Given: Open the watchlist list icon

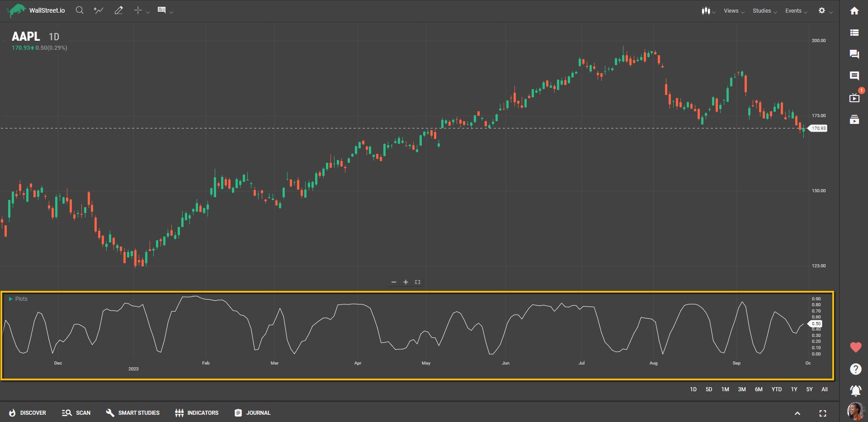Looking at the screenshot, I should [x=854, y=33].
